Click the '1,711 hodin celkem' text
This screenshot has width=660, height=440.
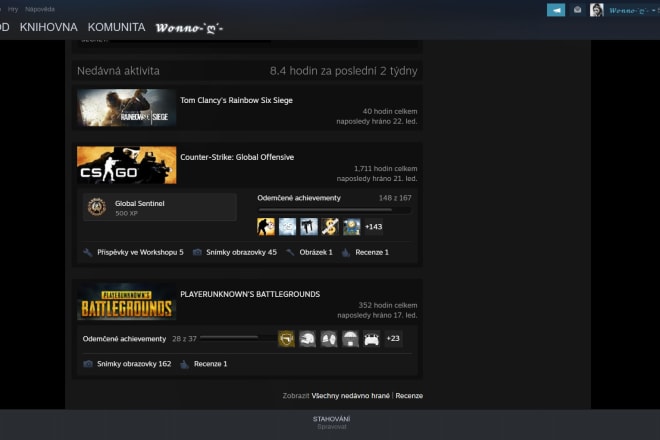point(386,168)
